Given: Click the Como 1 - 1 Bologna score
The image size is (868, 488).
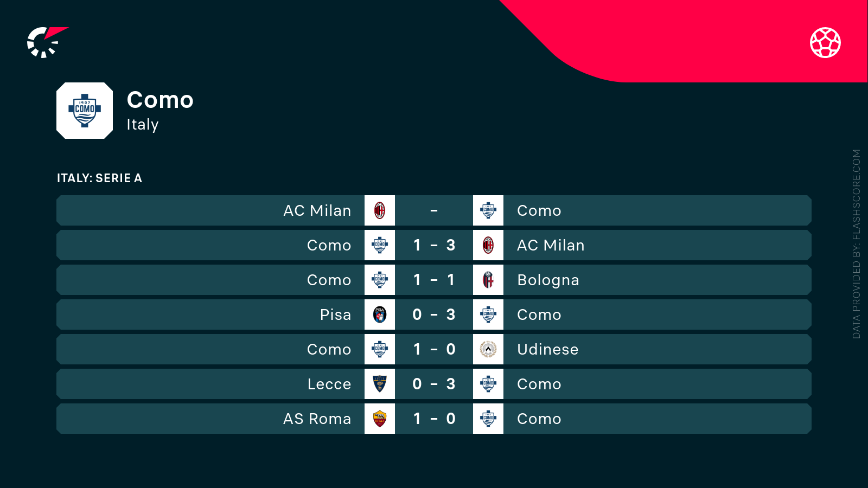Looking at the screenshot, I should click(434, 280).
